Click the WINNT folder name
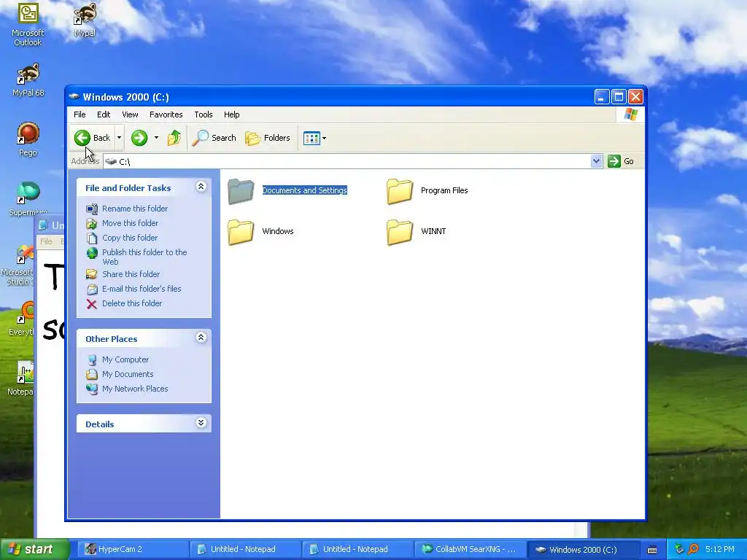The width and height of the screenshot is (747, 560). coord(433,231)
